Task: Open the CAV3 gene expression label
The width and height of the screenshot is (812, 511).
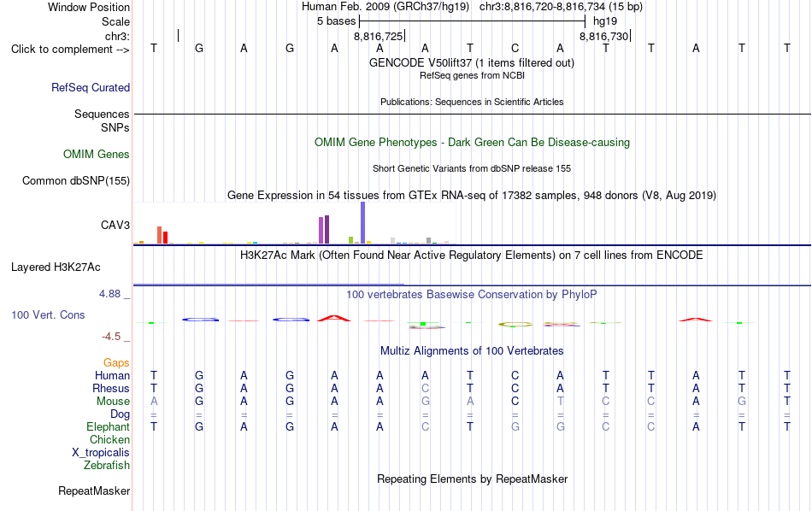Action: point(115,225)
